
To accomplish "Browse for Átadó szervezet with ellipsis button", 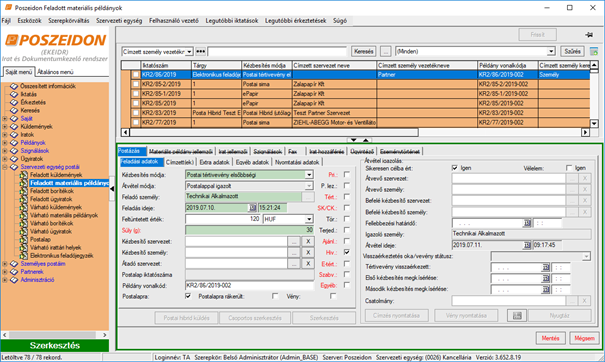I will click(x=294, y=264).
